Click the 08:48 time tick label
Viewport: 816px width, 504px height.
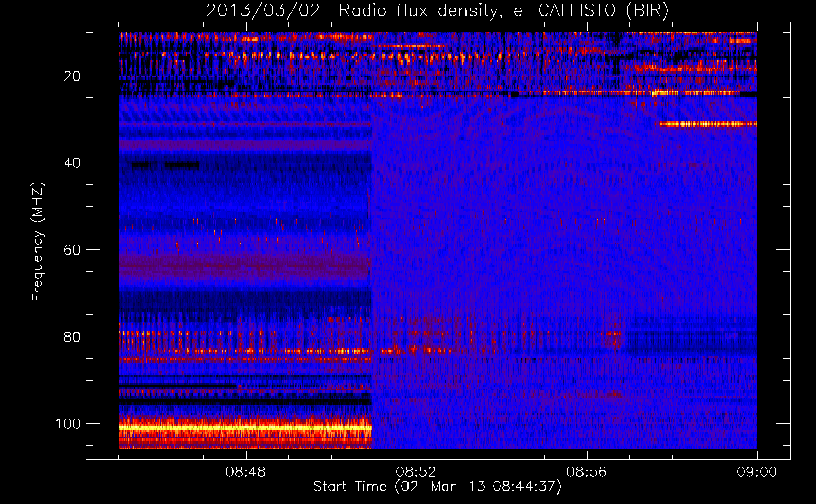(x=246, y=472)
